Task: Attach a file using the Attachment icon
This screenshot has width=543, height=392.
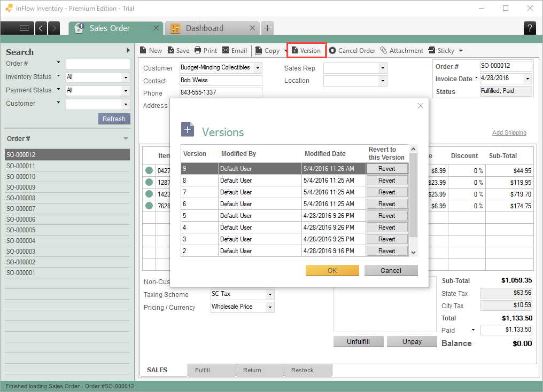Action: click(x=402, y=50)
